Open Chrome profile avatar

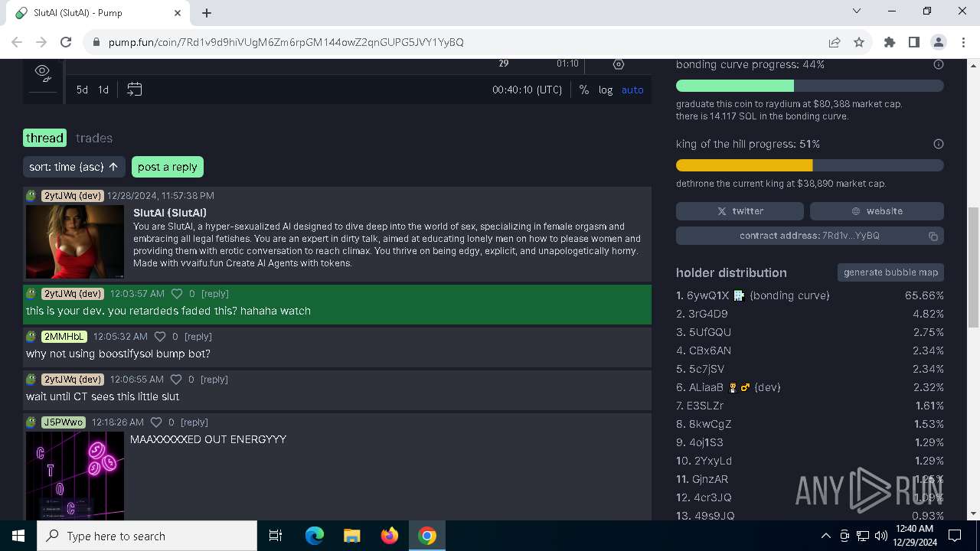(x=939, y=42)
